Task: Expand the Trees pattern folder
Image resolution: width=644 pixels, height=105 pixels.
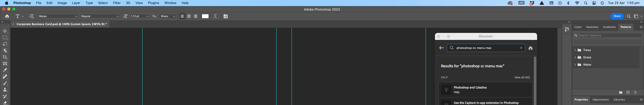Action: coord(575,50)
